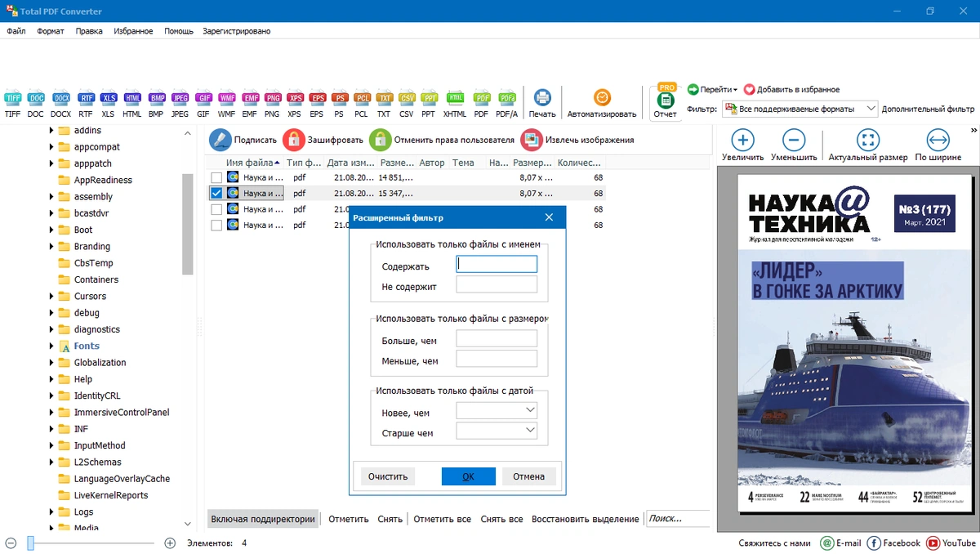The image size is (980, 554).
Task: Expand the assembly folder node
Action: coord(51,197)
